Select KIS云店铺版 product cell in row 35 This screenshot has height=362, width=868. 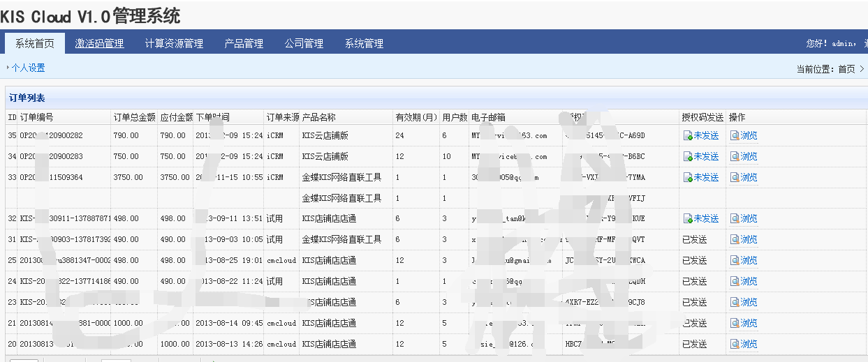tap(325, 136)
